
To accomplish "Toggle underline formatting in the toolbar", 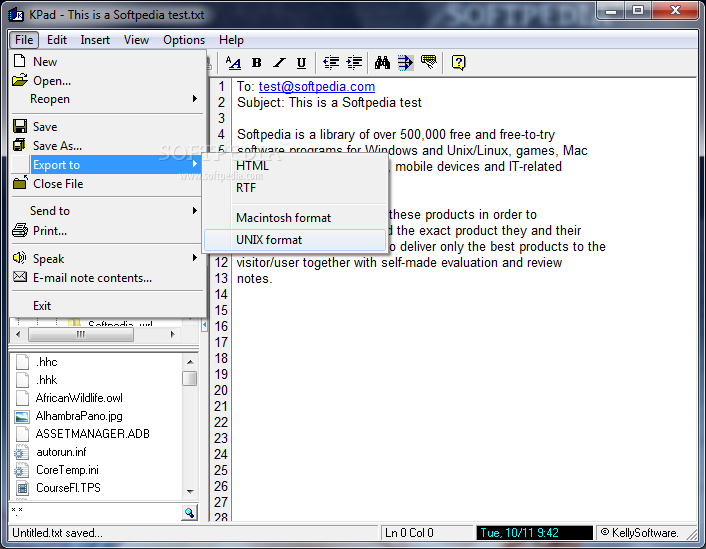I will [x=301, y=63].
